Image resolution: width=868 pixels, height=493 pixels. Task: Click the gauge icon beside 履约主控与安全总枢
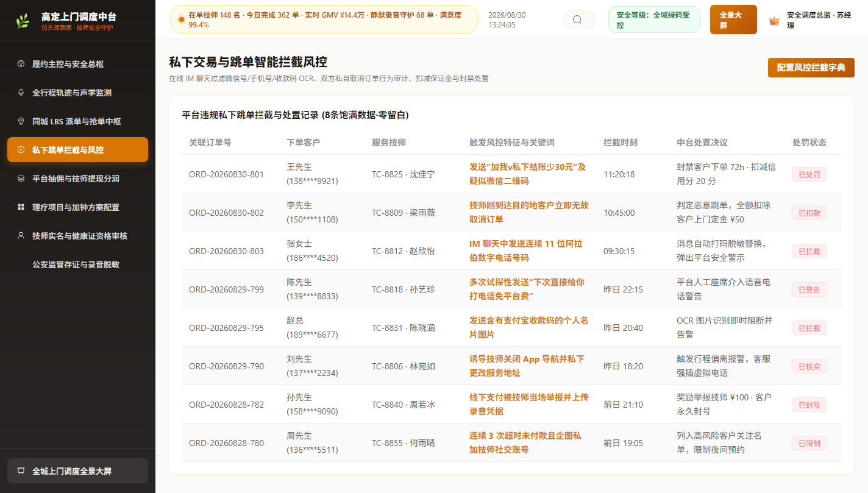coord(21,64)
